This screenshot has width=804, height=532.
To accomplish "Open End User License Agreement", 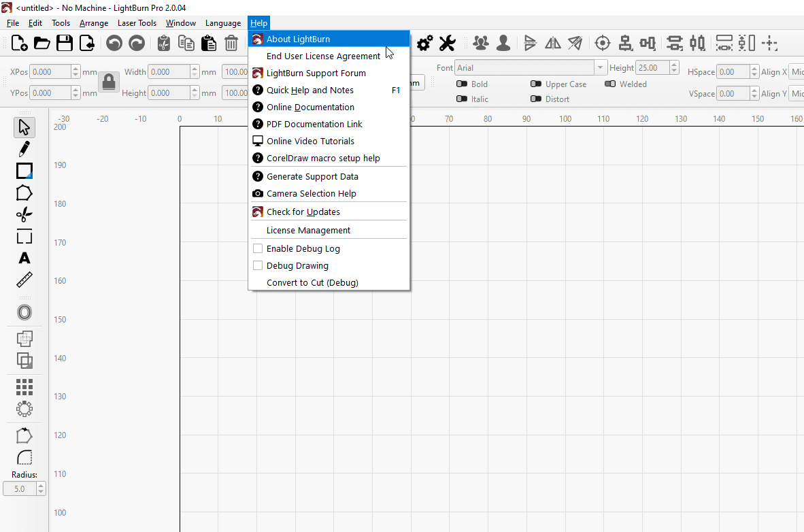I will pos(329,56).
